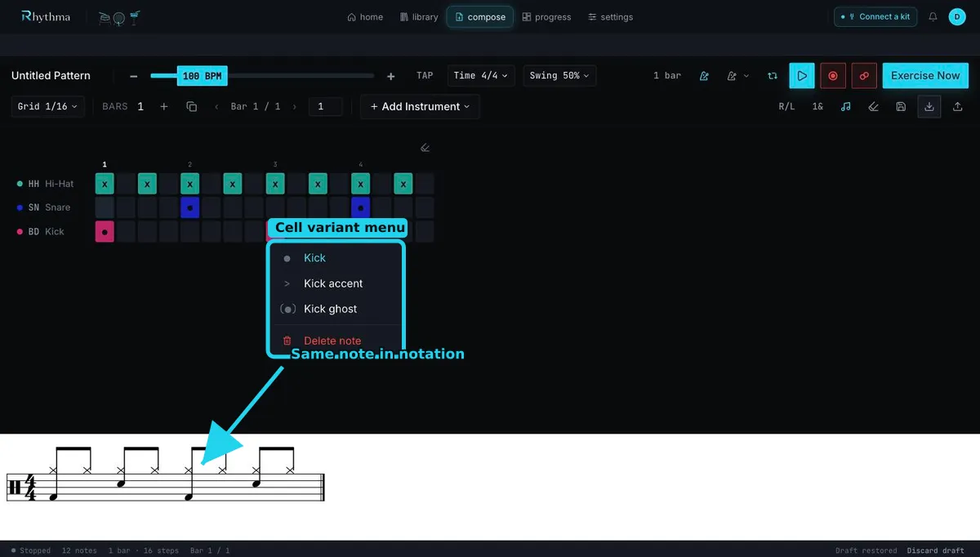Go to the home tab
This screenshot has height=557, width=980.
pyautogui.click(x=365, y=16)
